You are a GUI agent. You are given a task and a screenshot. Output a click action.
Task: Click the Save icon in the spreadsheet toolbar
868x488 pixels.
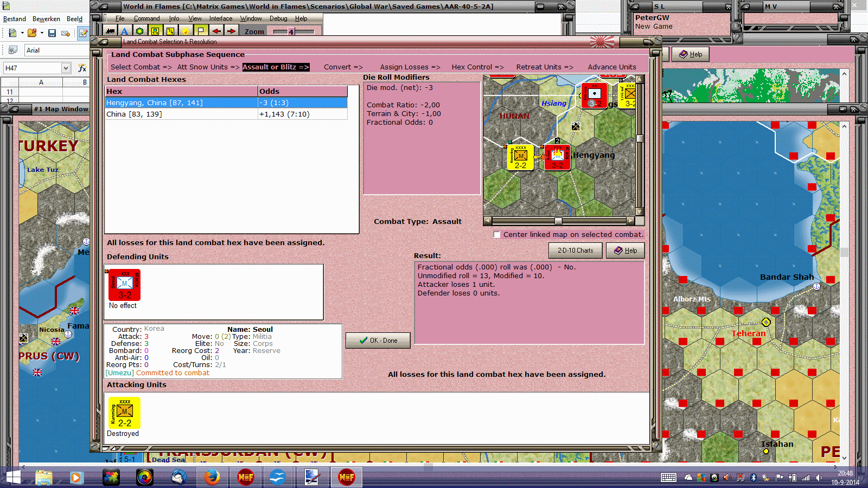(x=52, y=33)
